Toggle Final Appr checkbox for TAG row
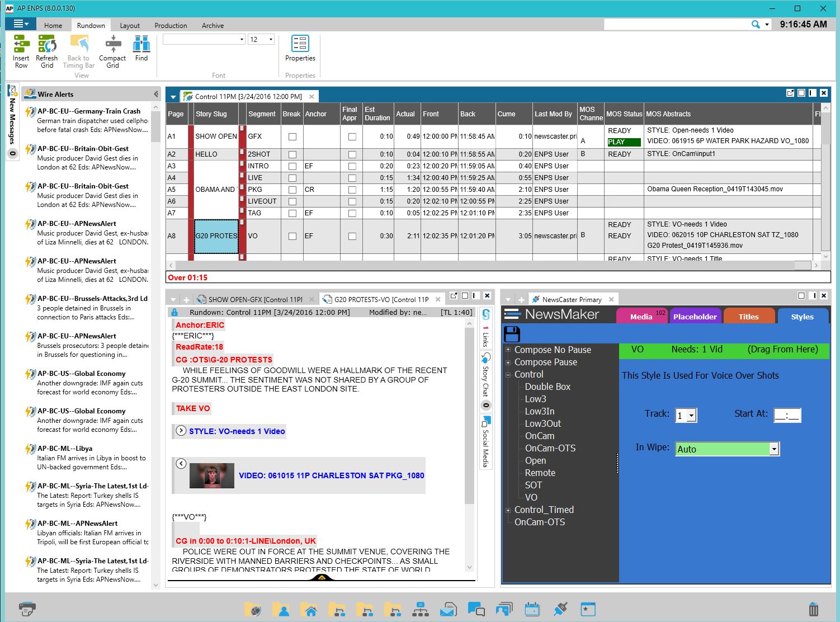The height and width of the screenshot is (622, 840). pos(352,213)
